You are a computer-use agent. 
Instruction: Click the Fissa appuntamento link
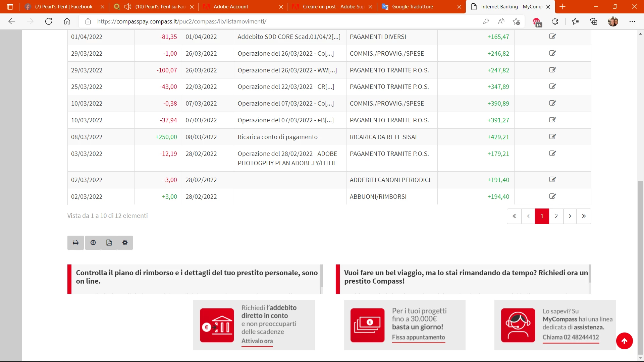tap(418, 337)
